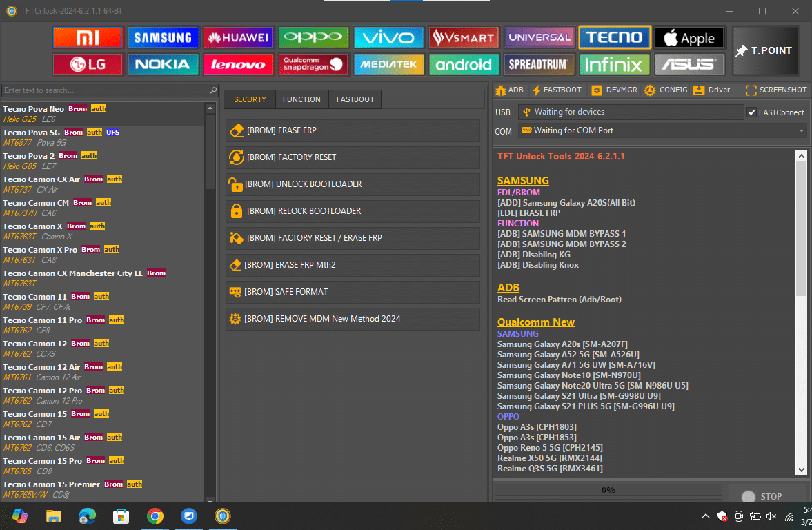Viewport: 812px width, 530px height.
Task: Open DEVMGR device manager
Action: (613, 90)
